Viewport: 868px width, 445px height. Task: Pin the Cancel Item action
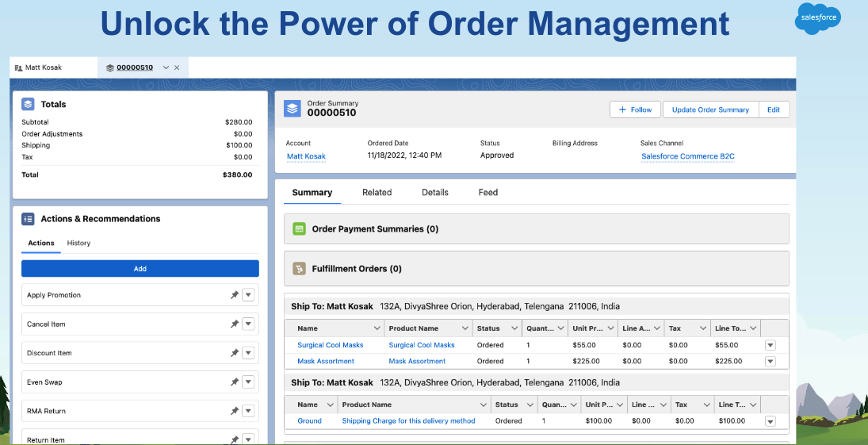point(234,324)
